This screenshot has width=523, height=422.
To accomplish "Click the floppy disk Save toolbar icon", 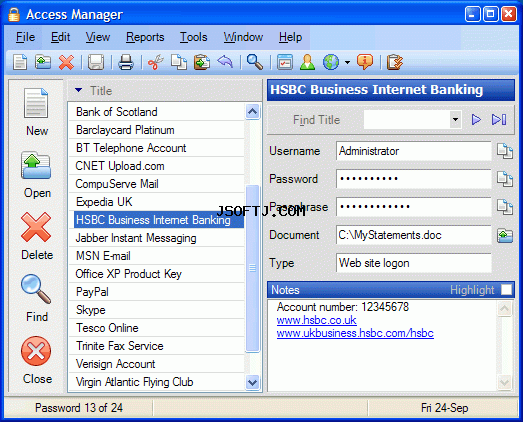I will pos(96,62).
